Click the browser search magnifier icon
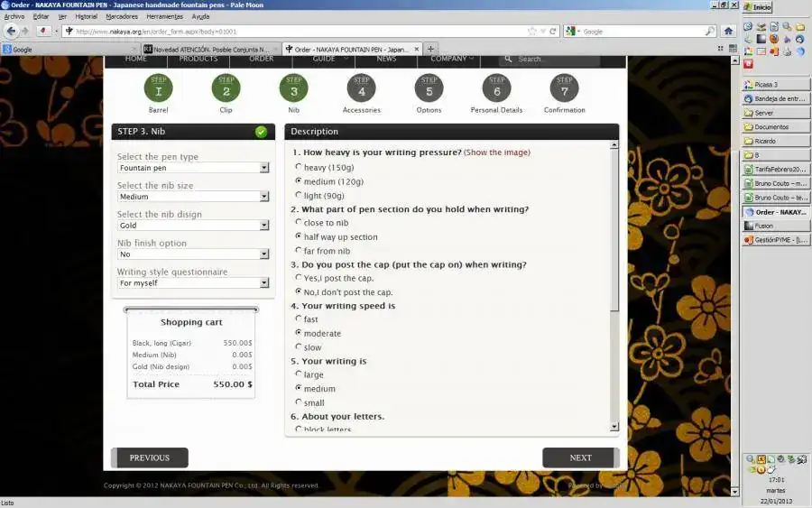The width and height of the screenshot is (812, 508). 709,31
